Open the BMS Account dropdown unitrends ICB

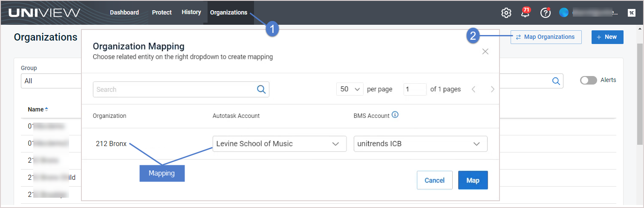tap(420, 144)
